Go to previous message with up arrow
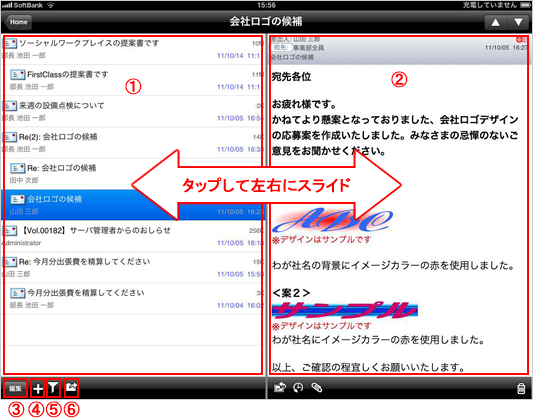 pos(496,22)
